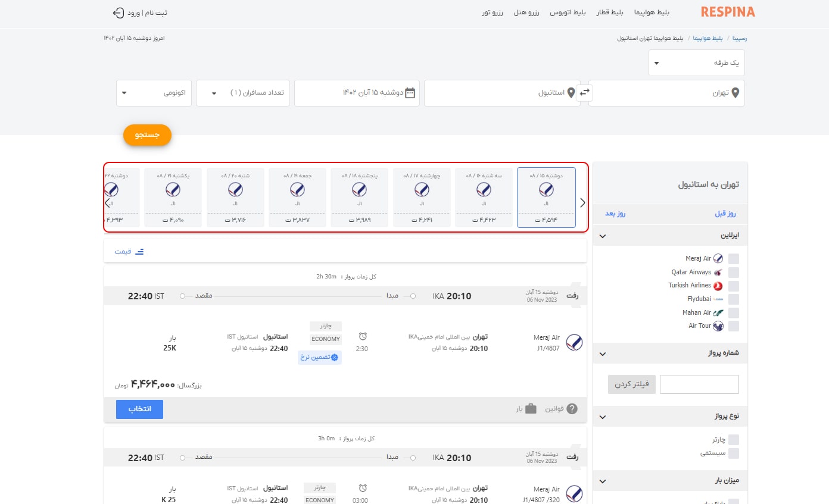This screenshot has width=829, height=504.
Task: Collapse the ایرلاین filter section
Action: pyautogui.click(x=603, y=236)
